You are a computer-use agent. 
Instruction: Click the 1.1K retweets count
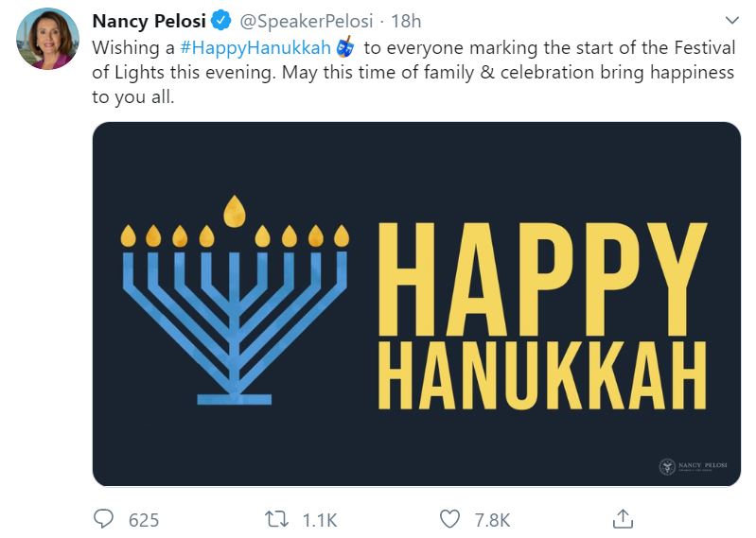coord(318,519)
